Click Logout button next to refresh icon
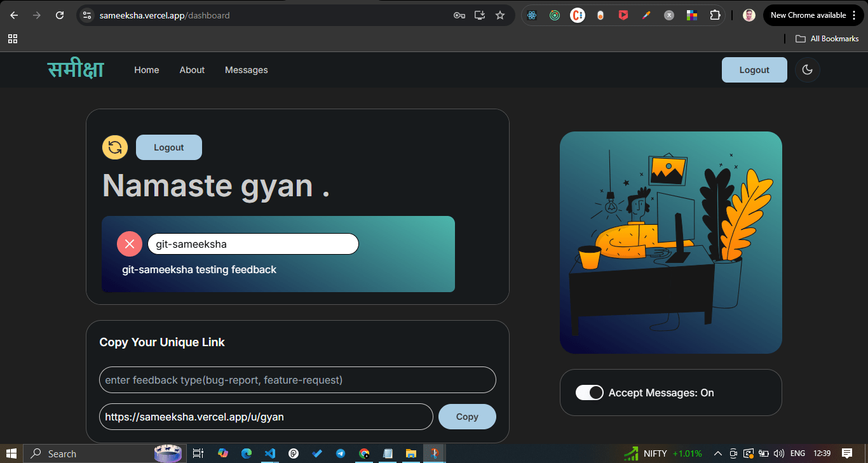The width and height of the screenshot is (868, 463). [169, 147]
